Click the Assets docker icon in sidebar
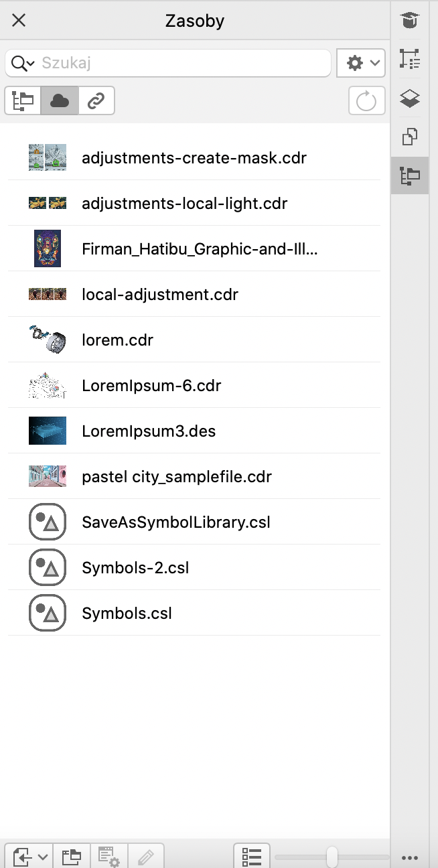 coord(410,175)
